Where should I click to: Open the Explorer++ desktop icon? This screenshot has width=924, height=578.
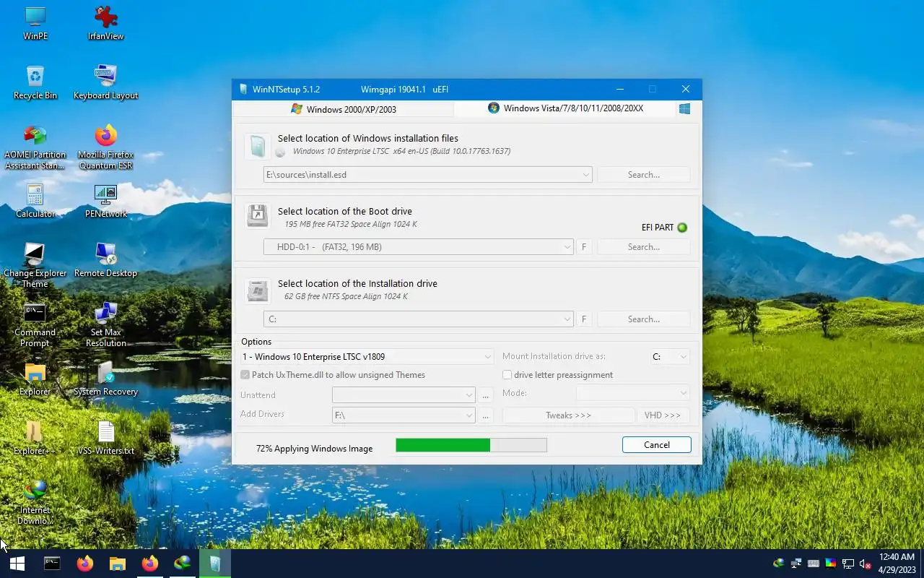coord(35,438)
